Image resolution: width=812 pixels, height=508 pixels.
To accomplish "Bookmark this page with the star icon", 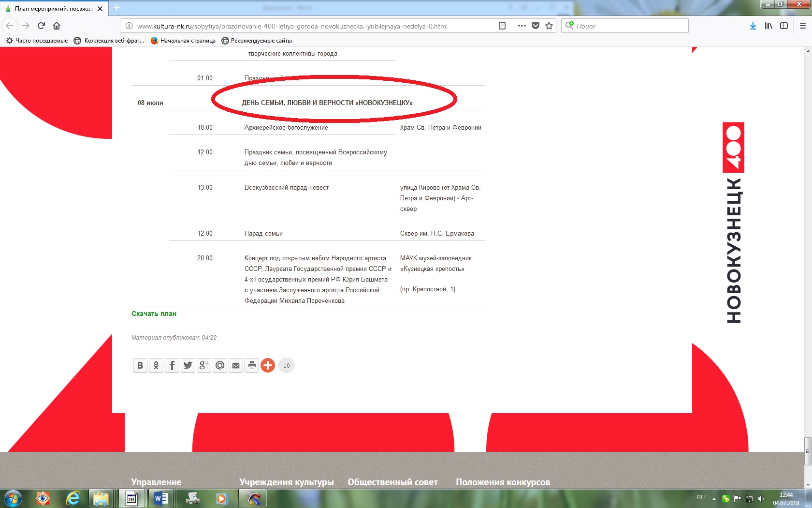I will point(549,26).
